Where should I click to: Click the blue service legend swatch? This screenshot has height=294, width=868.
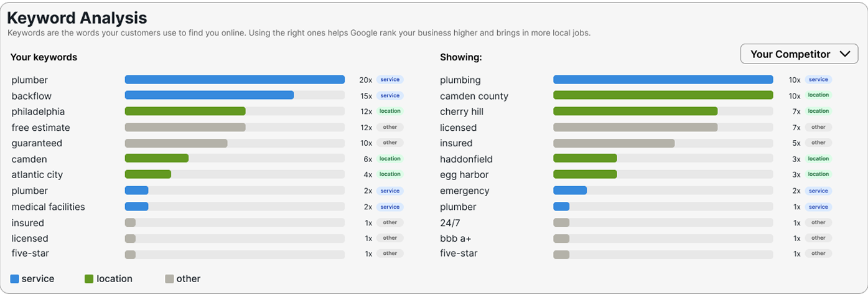click(15, 279)
